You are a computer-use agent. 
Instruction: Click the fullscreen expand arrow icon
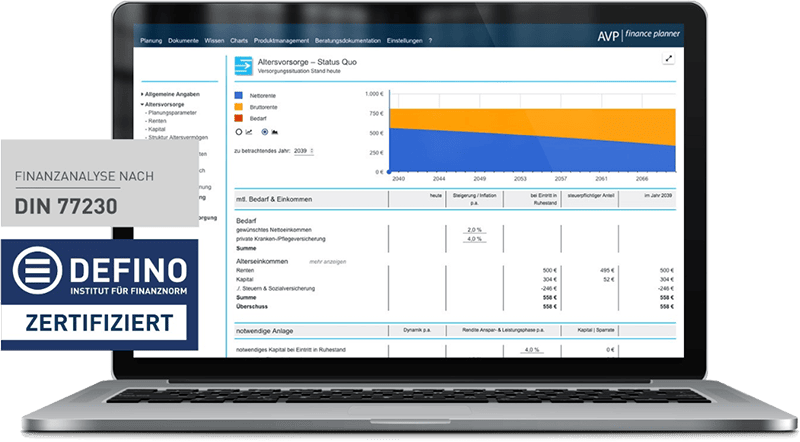point(668,59)
